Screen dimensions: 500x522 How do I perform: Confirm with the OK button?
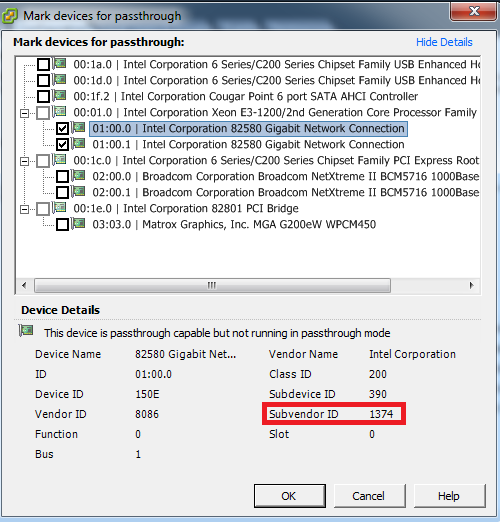pyautogui.click(x=290, y=496)
